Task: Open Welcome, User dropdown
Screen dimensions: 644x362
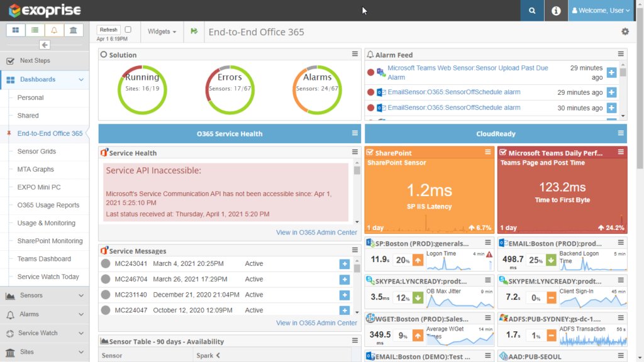Action: (601, 11)
